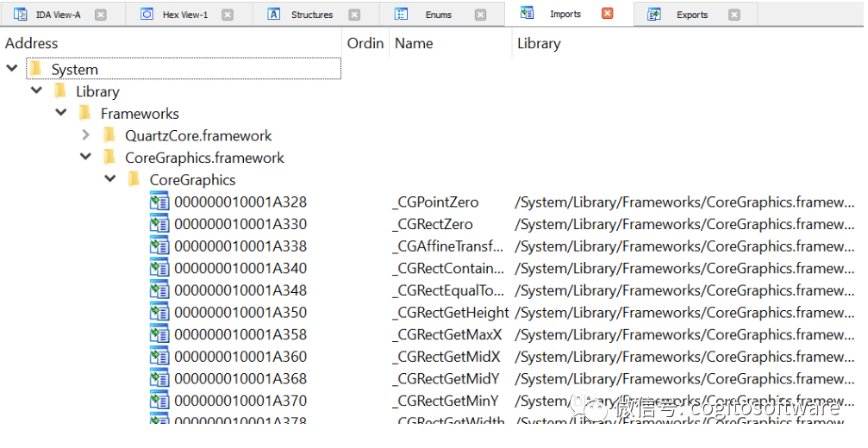The image size is (868, 448).
Task: Select the QuartzCore.framework tree label
Action: pyautogui.click(x=198, y=135)
